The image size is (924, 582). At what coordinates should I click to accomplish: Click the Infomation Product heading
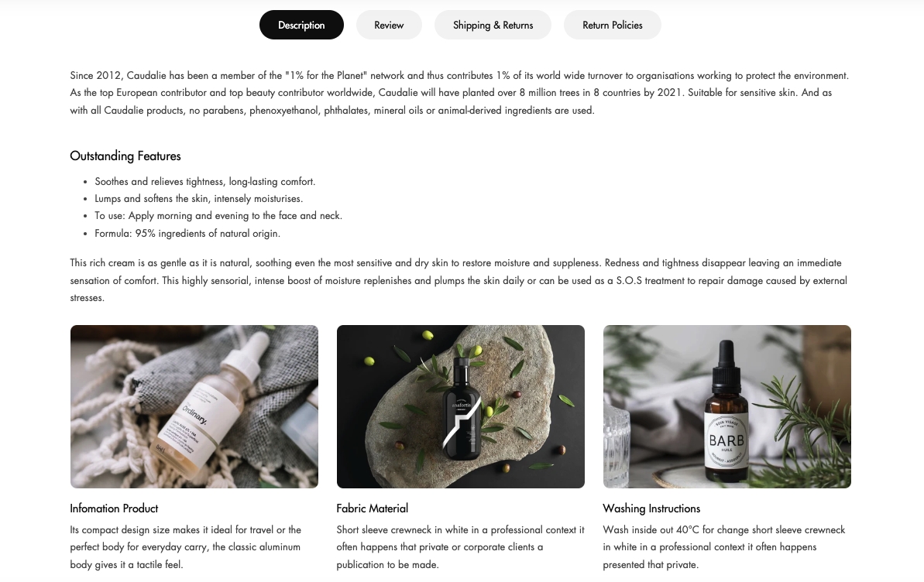[114, 508]
